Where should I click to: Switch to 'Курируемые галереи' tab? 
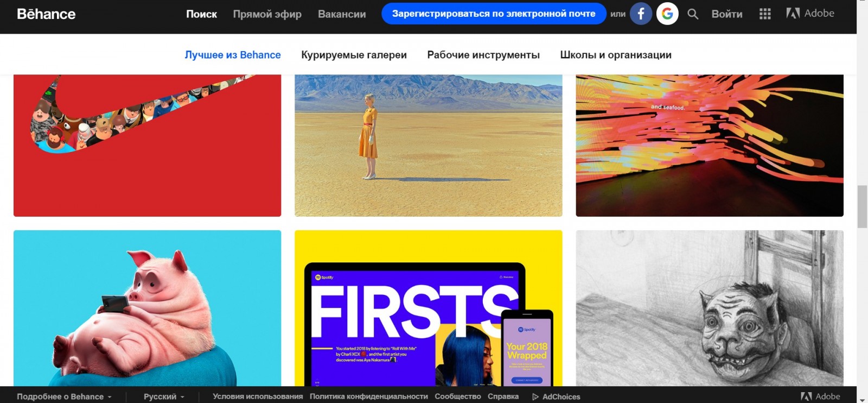point(354,55)
